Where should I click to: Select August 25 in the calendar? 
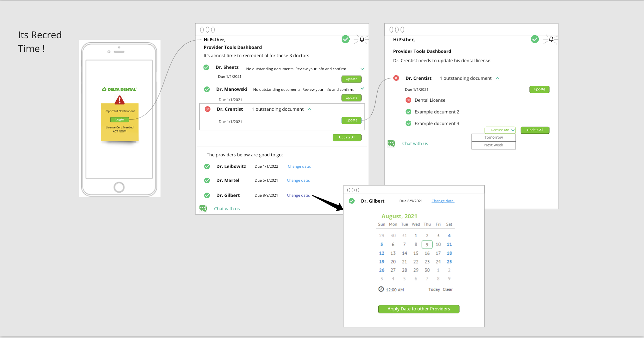(x=449, y=262)
